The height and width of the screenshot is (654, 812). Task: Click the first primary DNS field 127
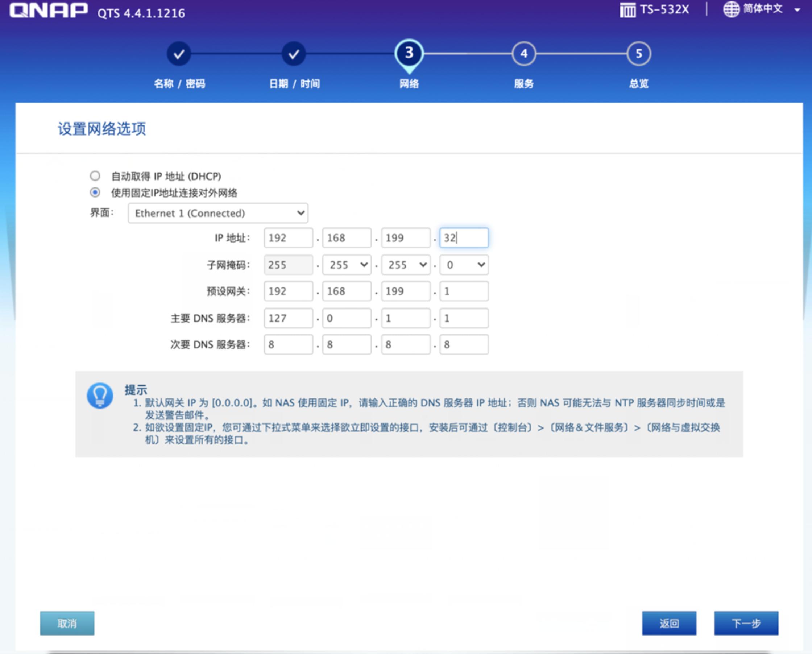point(288,318)
